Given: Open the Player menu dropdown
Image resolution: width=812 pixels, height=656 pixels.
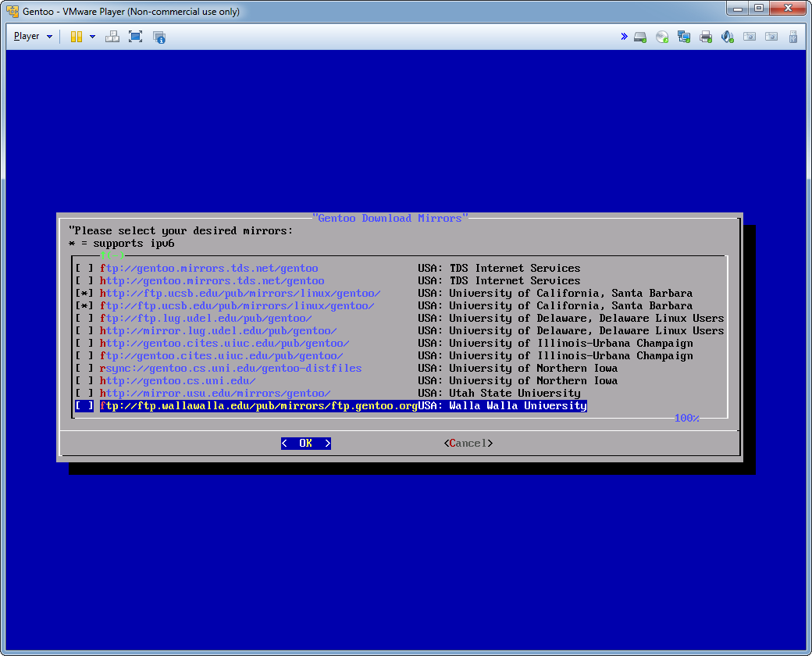Looking at the screenshot, I should coord(33,36).
